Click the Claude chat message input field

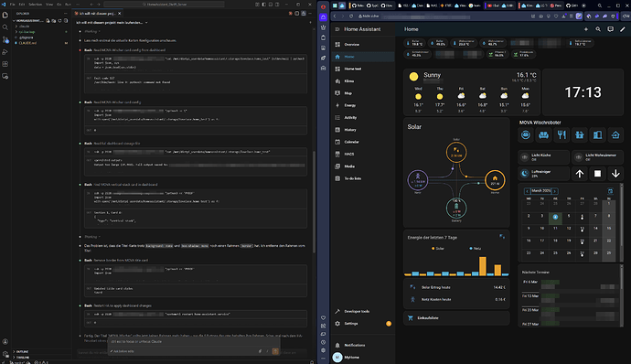(x=194, y=341)
